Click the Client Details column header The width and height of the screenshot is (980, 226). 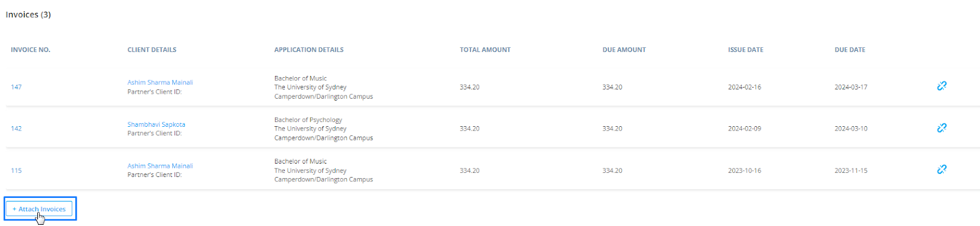click(x=152, y=50)
